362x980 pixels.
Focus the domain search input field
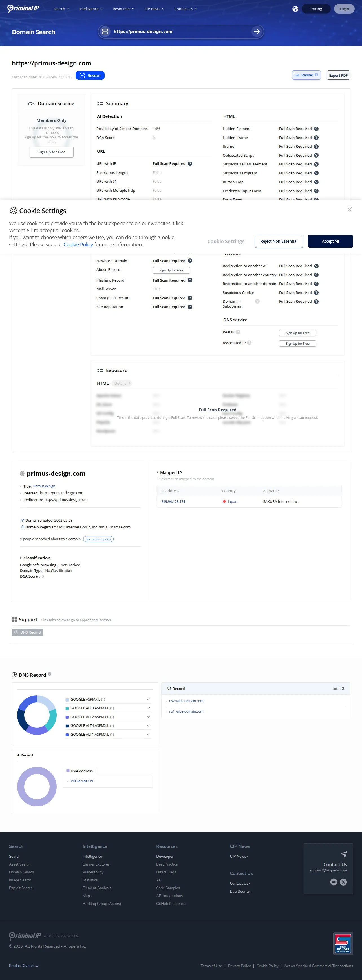point(180,32)
